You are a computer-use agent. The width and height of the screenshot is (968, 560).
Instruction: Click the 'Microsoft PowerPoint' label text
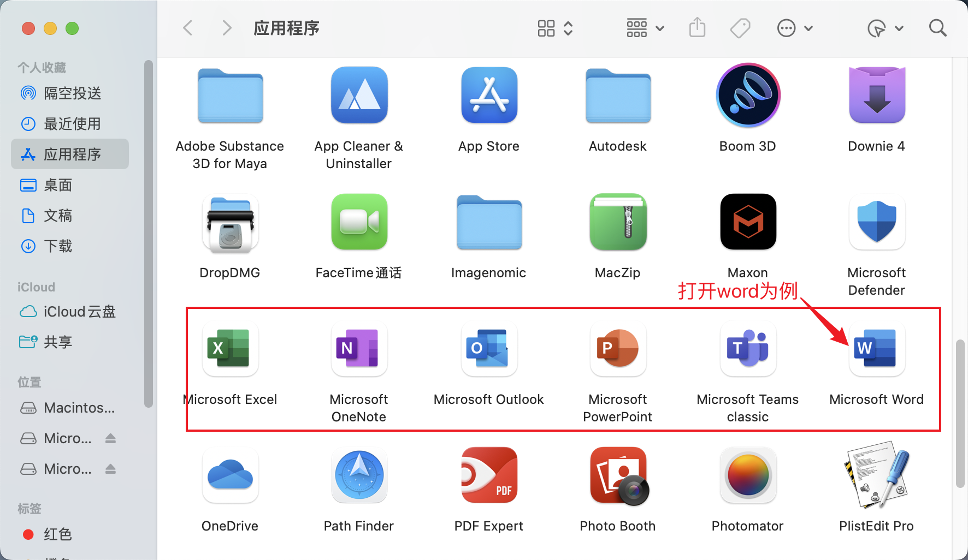tap(618, 408)
